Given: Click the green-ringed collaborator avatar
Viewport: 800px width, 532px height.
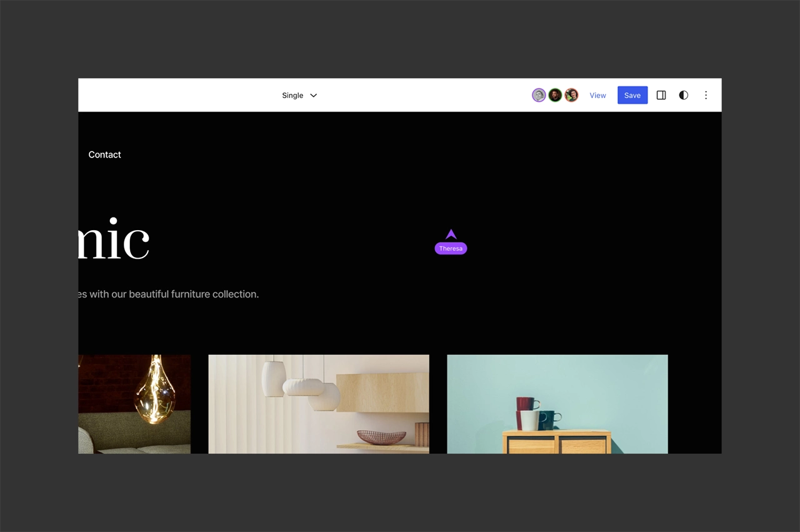Looking at the screenshot, I should coord(555,95).
